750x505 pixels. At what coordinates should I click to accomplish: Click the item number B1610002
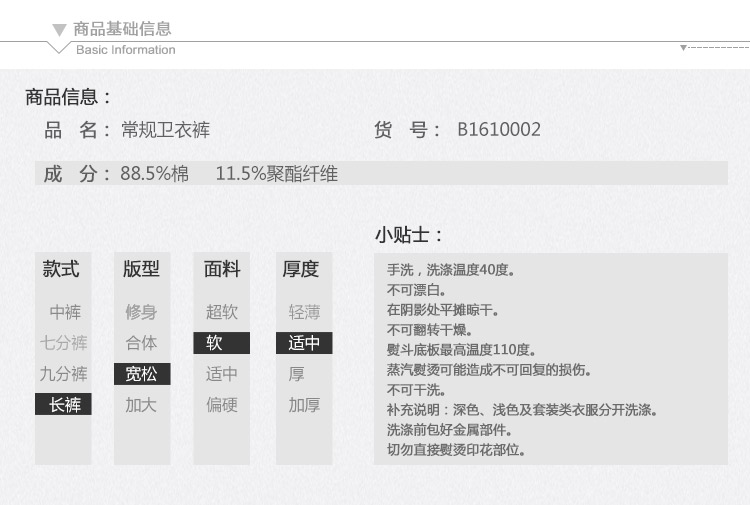pos(499,130)
